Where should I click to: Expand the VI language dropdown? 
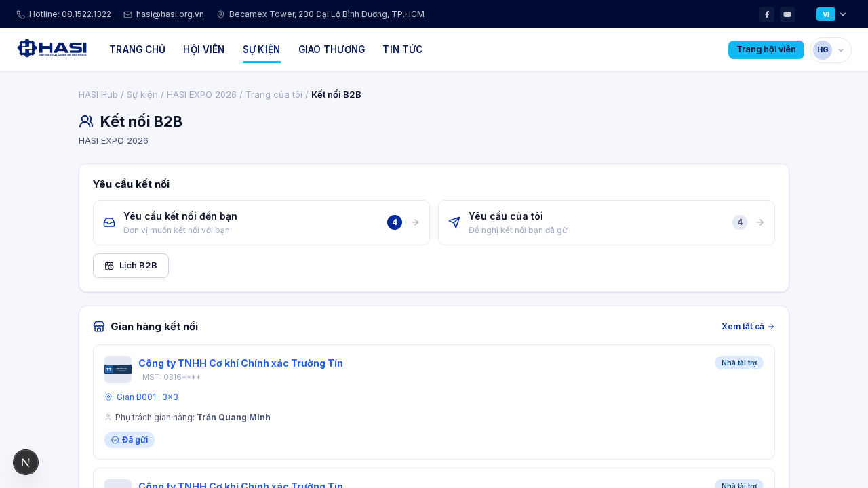point(831,14)
